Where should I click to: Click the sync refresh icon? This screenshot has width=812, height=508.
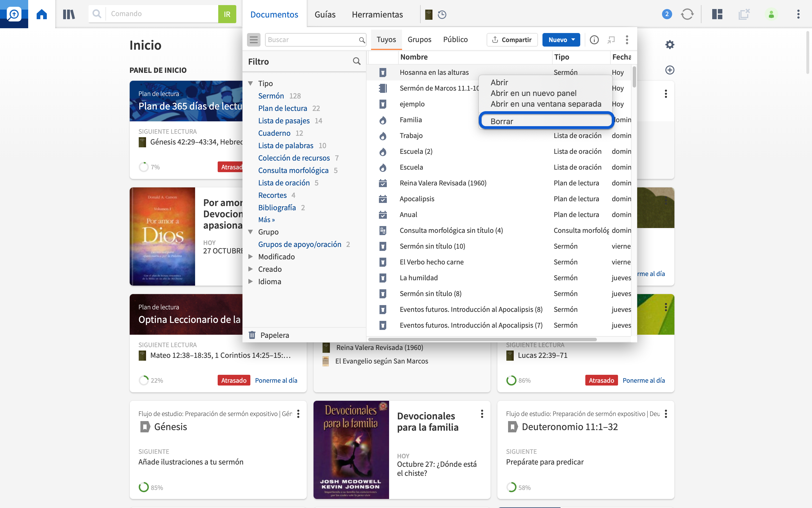pyautogui.click(x=687, y=14)
